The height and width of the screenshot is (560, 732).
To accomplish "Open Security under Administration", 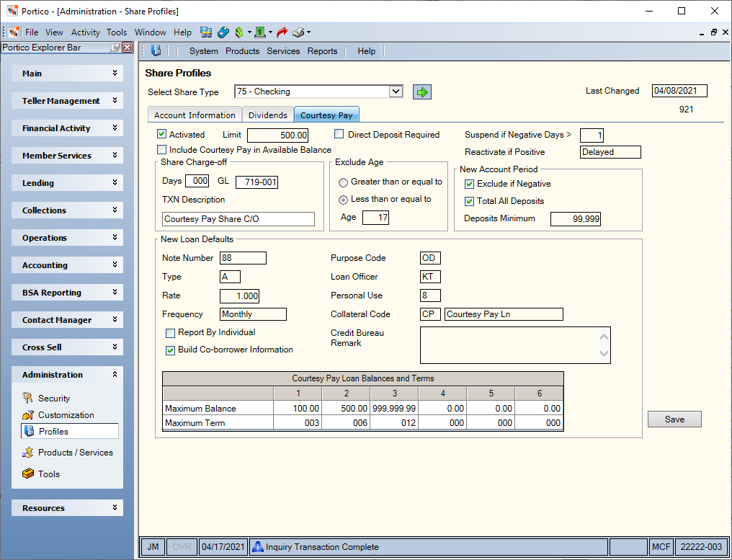I will tap(54, 399).
